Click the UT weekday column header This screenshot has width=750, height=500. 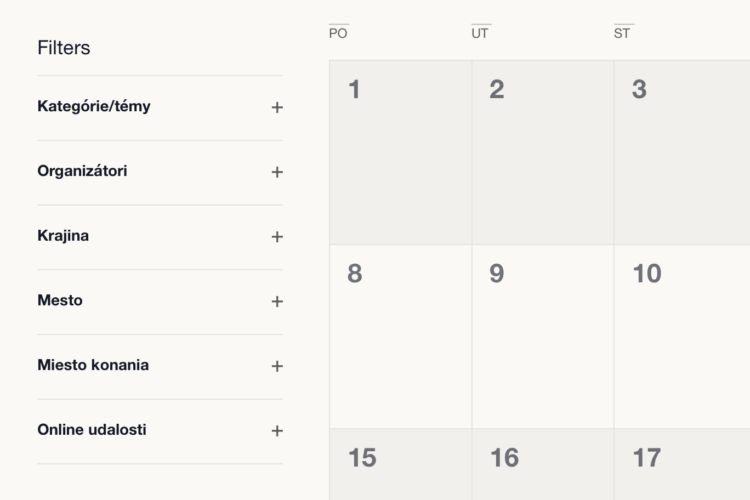pos(480,33)
